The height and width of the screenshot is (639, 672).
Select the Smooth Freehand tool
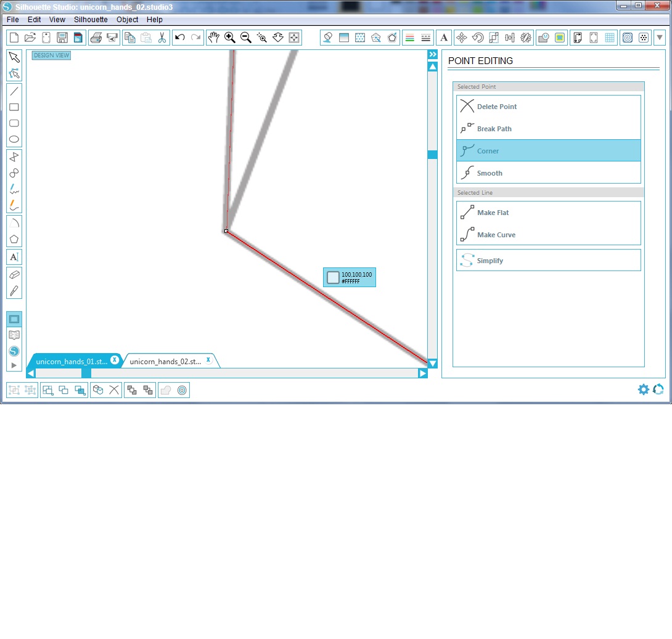coord(14,206)
